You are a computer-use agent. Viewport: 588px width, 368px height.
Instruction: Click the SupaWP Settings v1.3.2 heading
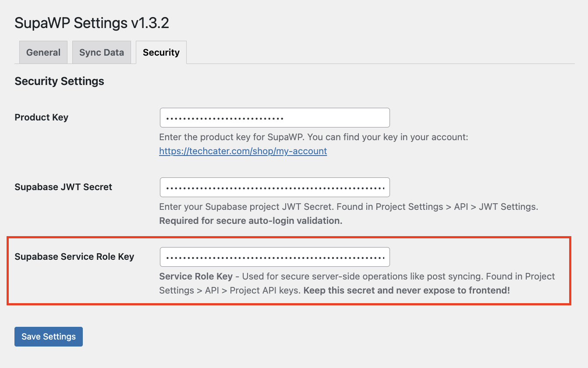point(92,23)
